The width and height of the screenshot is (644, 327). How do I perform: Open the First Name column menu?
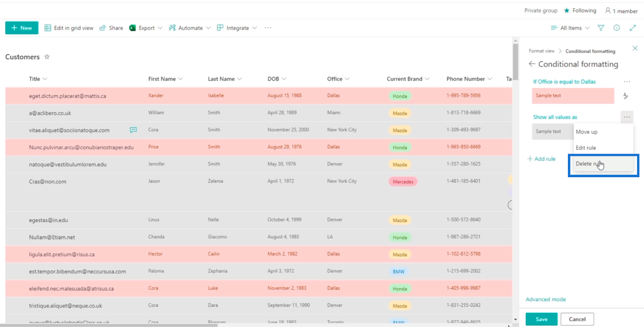(165, 79)
